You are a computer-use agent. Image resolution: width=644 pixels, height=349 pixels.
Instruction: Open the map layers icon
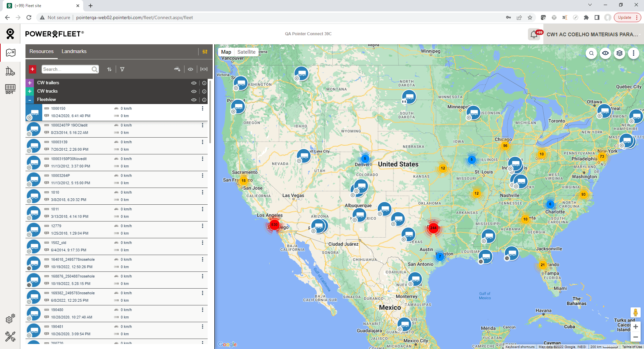620,53
